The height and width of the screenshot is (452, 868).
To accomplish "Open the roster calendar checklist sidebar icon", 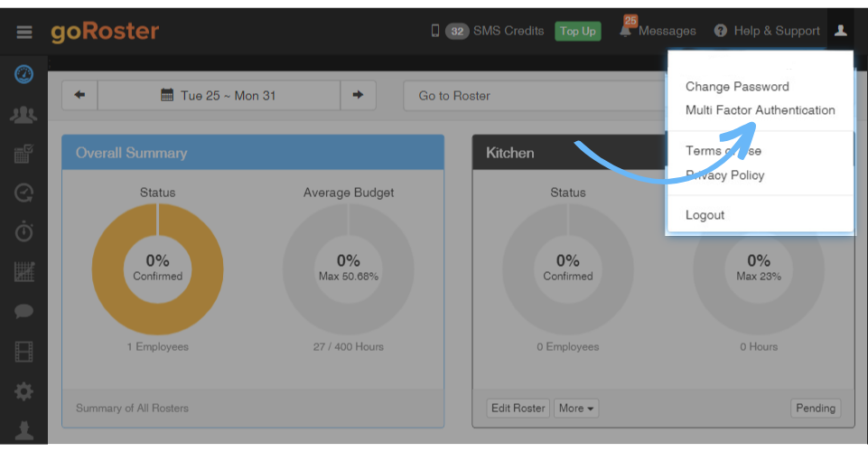I will tap(23, 154).
